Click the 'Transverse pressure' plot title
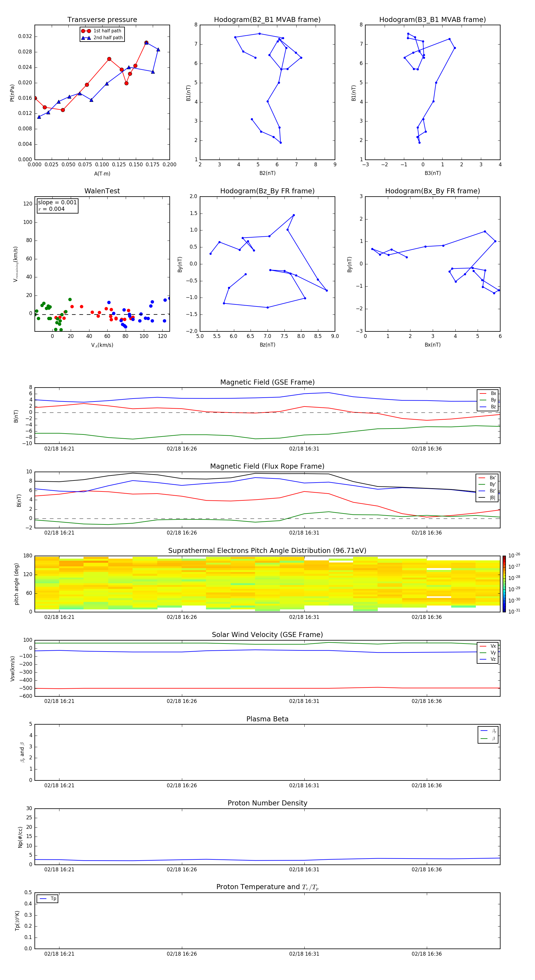The width and height of the screenshot is (535, 980). click(102, 19)
